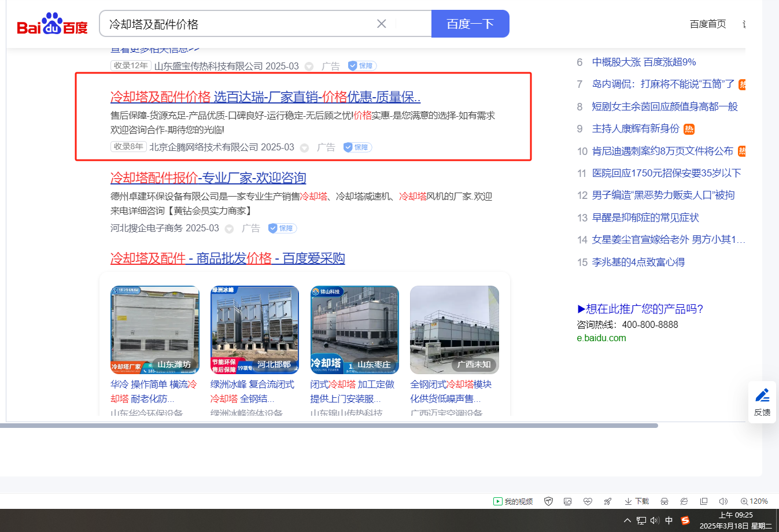This screenshot has width=779, height=532.
Task: Toggle the browser page sound icon
Action: point(723,501)
